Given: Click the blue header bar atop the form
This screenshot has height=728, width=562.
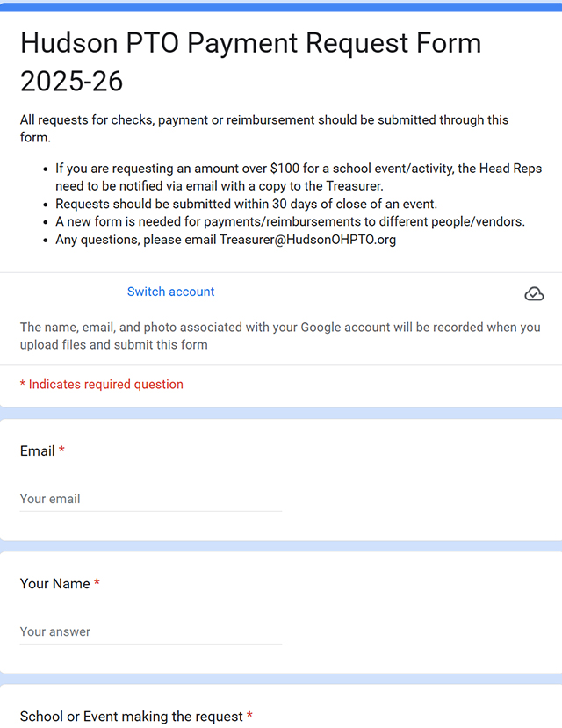Looking at the screenshot, I should click(x=281, y=7).
